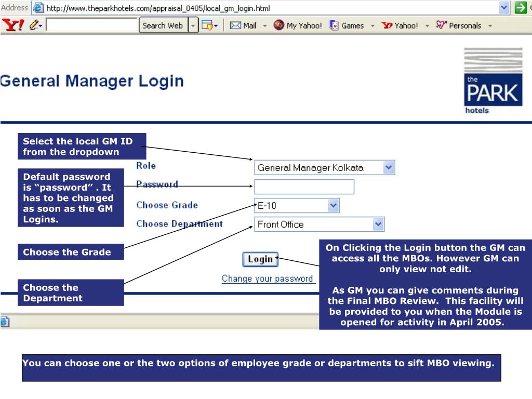Expand the Mail dropdown arrow
Screen dimensions: 532x399
click(265, 26)
